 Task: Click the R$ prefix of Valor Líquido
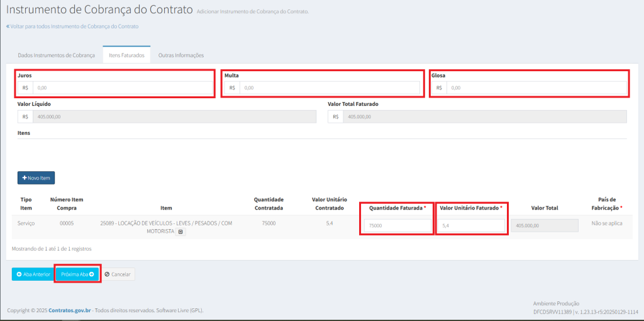25,116
